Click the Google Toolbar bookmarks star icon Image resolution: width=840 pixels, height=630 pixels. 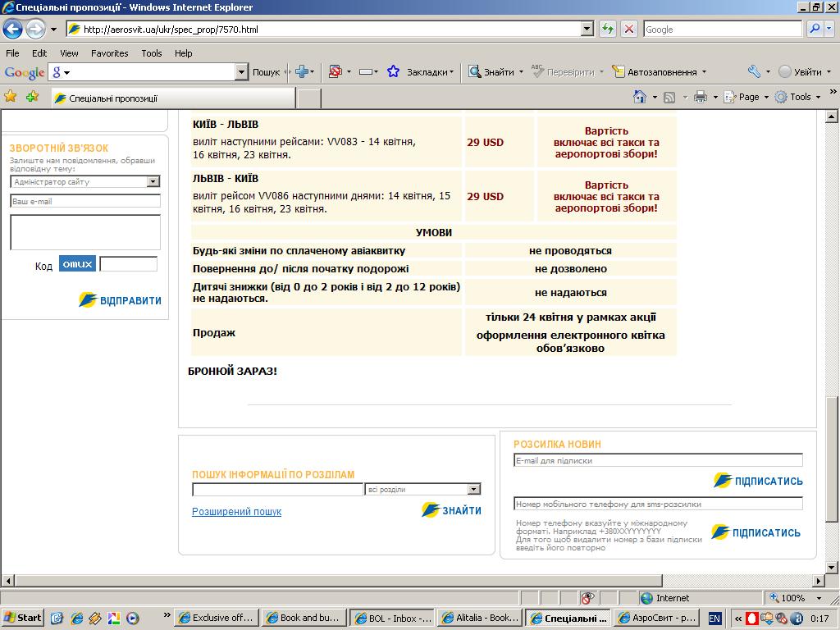(393, 72)
